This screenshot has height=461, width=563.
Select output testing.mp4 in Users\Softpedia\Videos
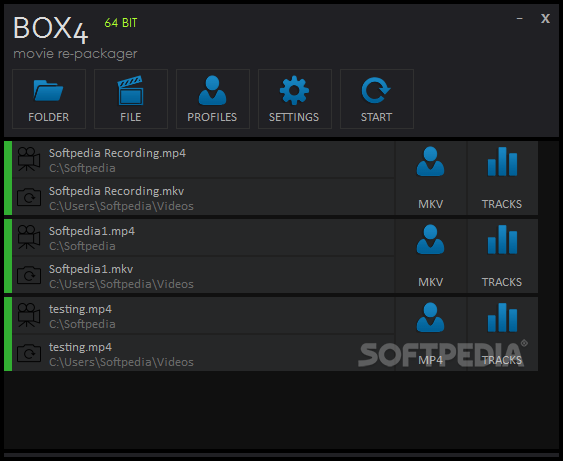coord(80,347)
